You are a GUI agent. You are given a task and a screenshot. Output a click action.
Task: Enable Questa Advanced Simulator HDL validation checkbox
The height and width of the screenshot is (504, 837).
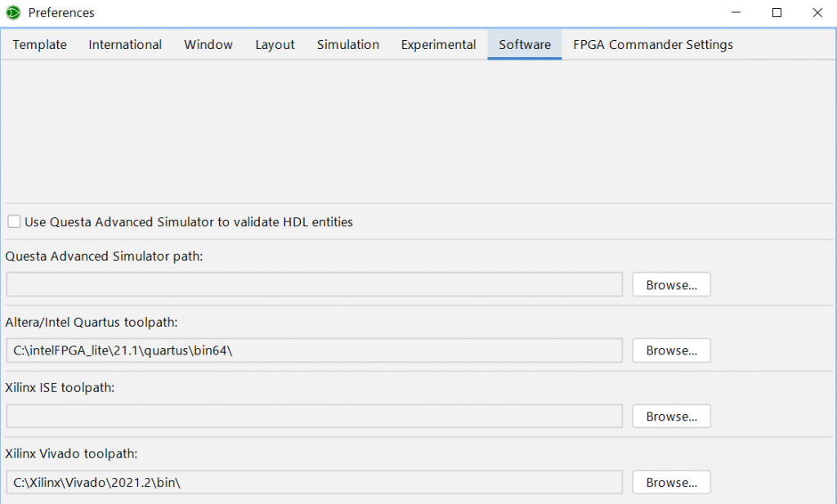coord(14,221)
